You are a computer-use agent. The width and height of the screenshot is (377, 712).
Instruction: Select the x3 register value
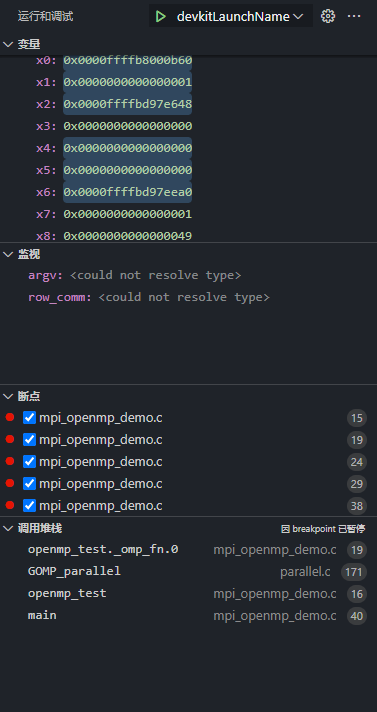coord(128,126)
